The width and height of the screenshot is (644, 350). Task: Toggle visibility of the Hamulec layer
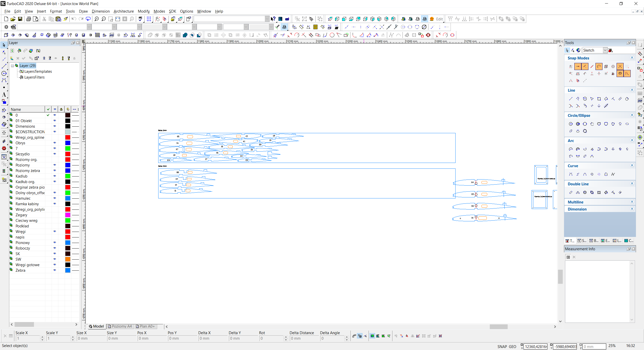(x=55, y=198)
